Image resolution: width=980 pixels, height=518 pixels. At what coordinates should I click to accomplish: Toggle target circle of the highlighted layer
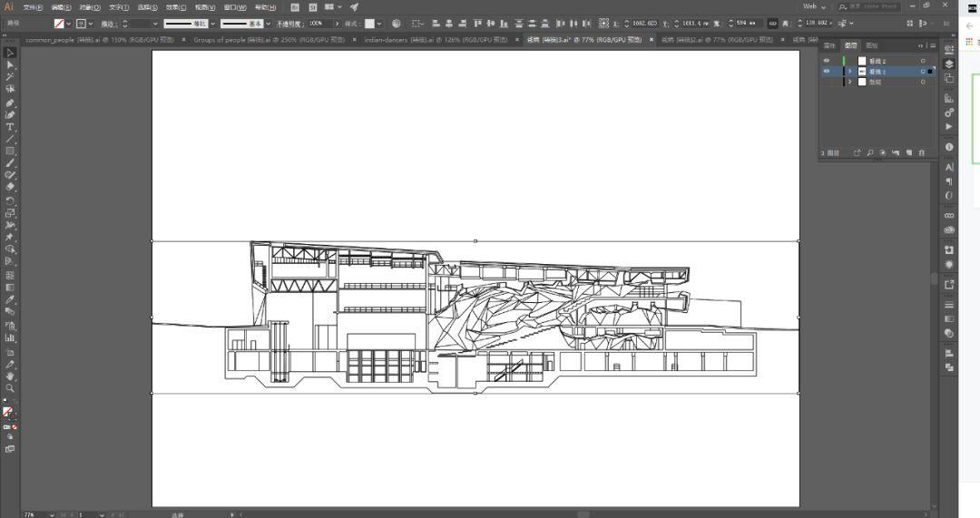click(923, 72)
